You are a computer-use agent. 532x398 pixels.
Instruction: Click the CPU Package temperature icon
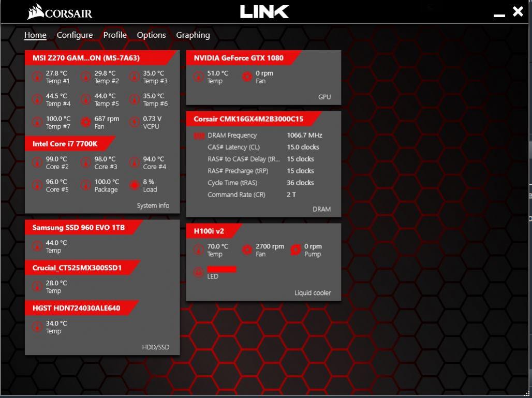click(x=85, y=185)
